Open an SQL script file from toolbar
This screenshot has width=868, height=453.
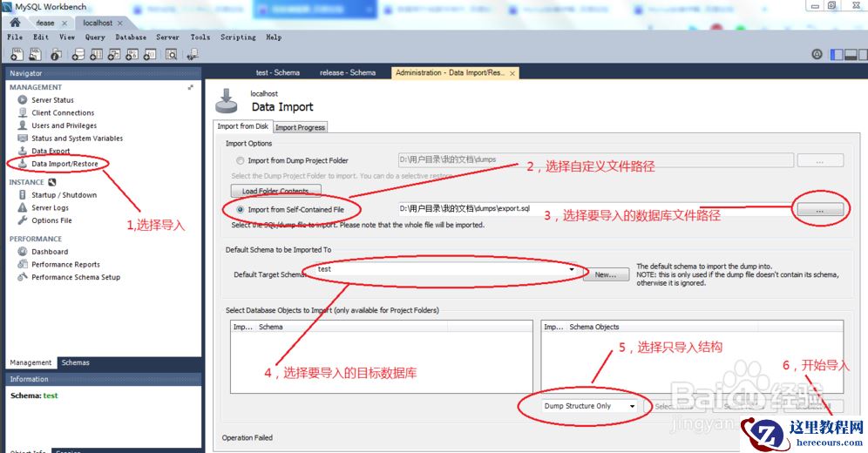pyautogui.click(x=35, y=54)
